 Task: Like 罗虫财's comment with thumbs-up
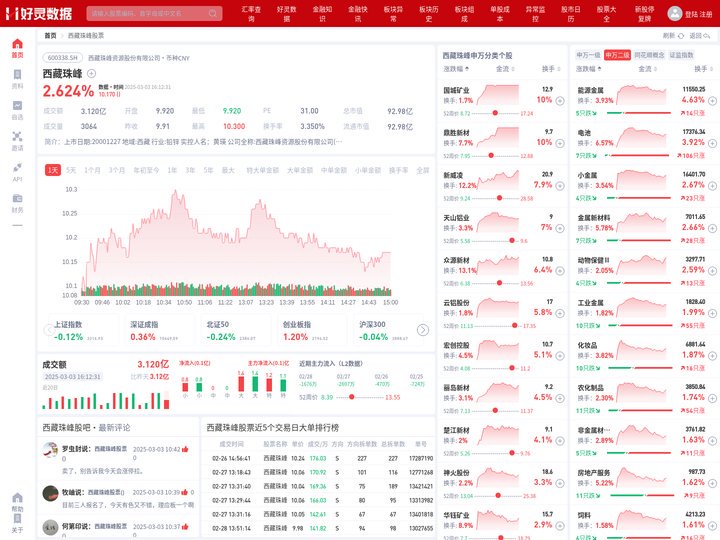coord(185,449)
